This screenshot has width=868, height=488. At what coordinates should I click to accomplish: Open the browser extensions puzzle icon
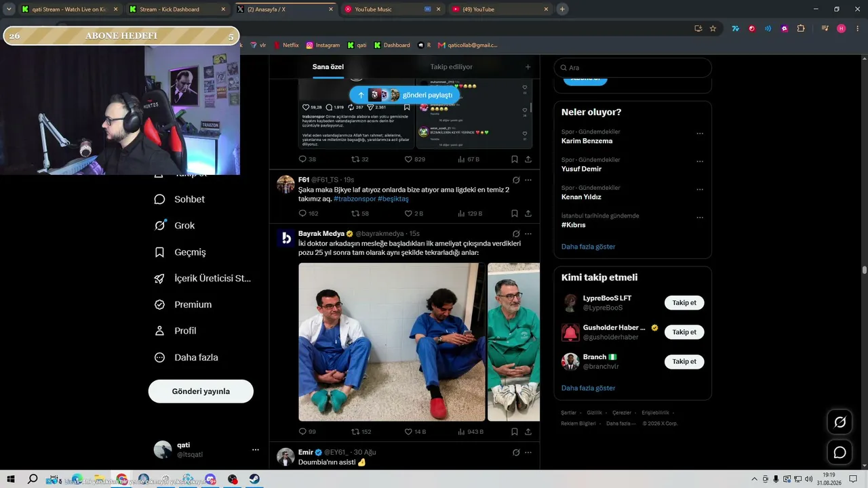coord(801,28)
